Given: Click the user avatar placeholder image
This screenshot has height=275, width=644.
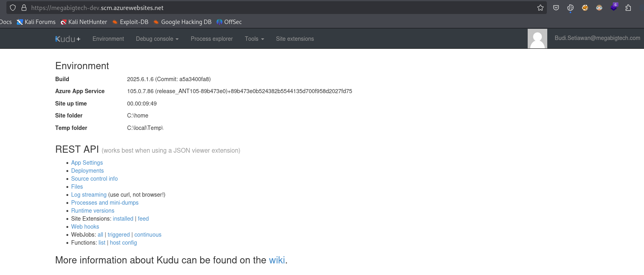Looking at the screenshot, I should click(537, 39).
